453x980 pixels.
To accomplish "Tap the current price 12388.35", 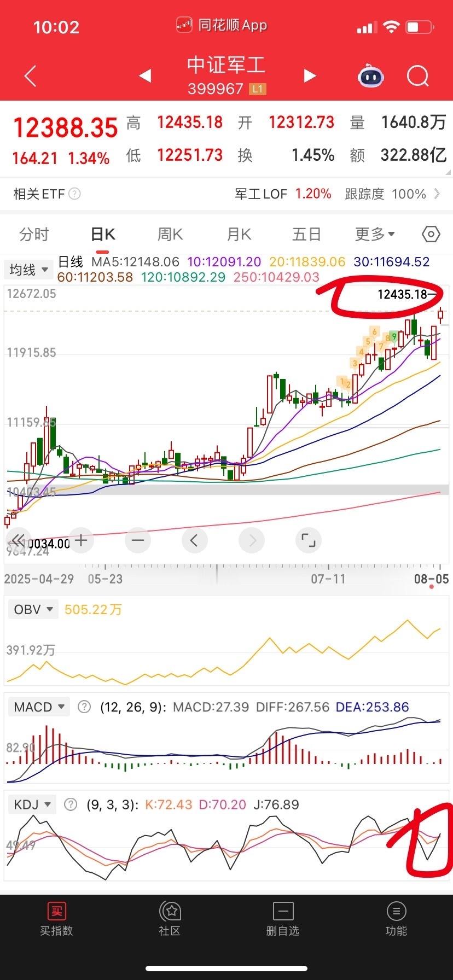I will [x=65, y=128].
